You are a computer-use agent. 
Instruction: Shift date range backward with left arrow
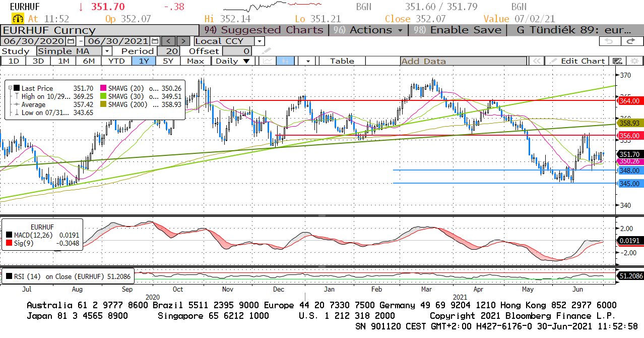click(x=169, y=41)
